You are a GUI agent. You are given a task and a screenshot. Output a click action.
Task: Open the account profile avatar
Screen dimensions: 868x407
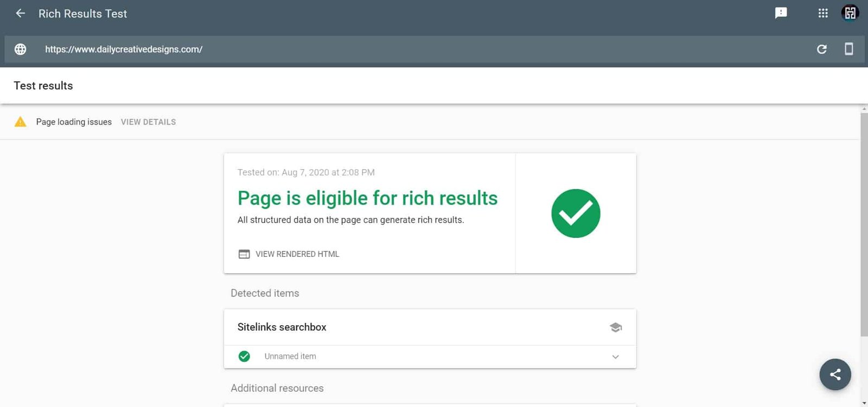pyautogui.click(x=850, y=13)
